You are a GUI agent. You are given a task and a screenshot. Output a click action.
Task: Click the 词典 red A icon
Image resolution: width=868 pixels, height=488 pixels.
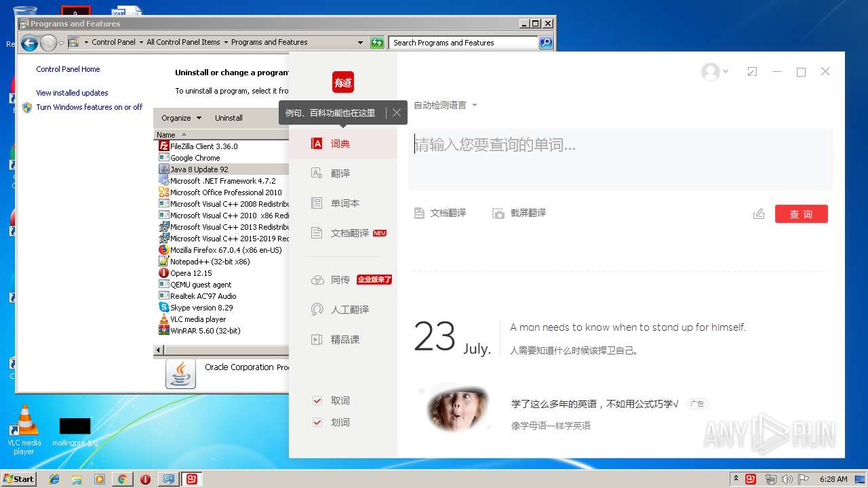(x=317, y=144)
